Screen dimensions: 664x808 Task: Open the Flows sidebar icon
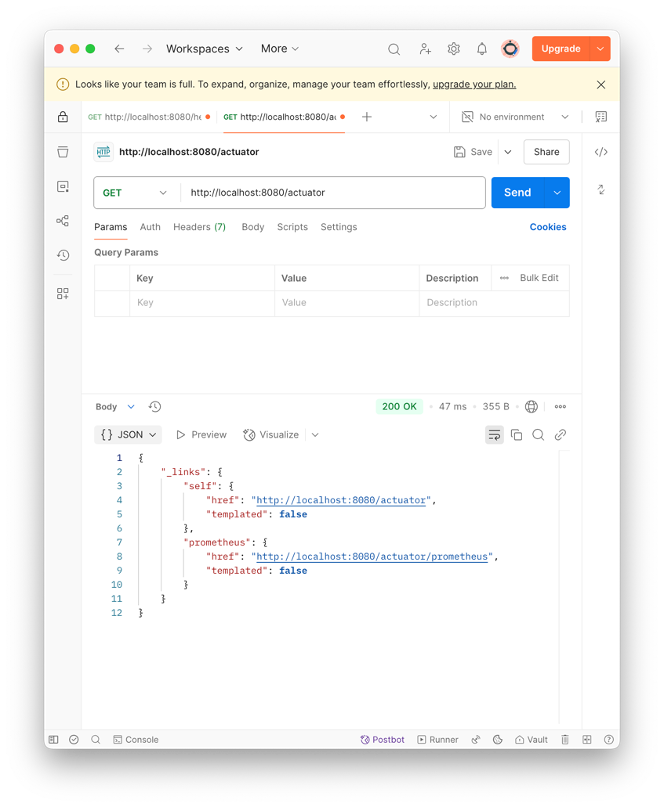coord(62,221)
